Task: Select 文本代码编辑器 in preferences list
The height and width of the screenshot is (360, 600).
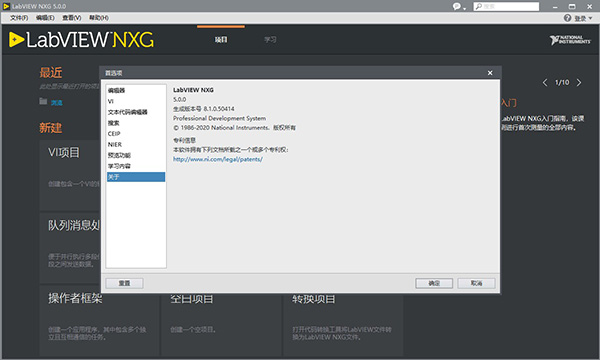Action: [x=136, y=112]
